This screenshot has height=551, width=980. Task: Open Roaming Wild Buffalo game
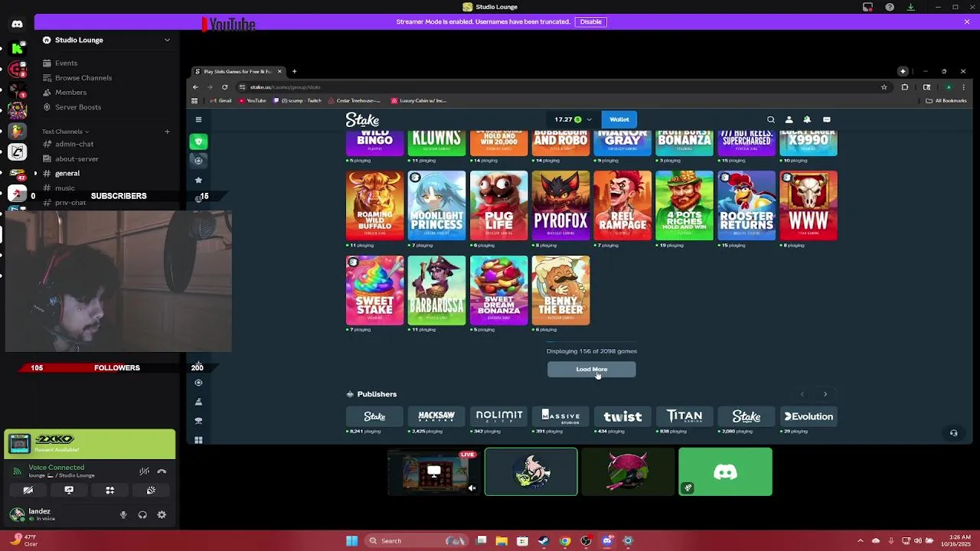coord(374,206)
